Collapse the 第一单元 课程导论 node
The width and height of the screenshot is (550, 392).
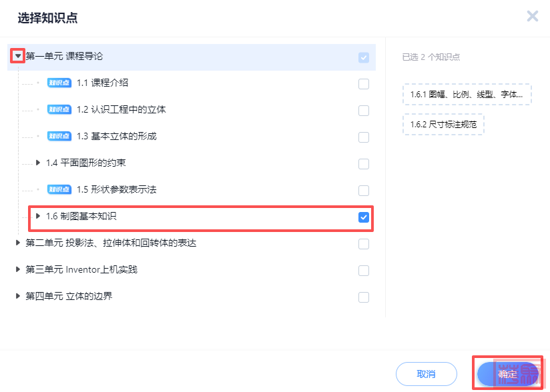tap(18, 57)
